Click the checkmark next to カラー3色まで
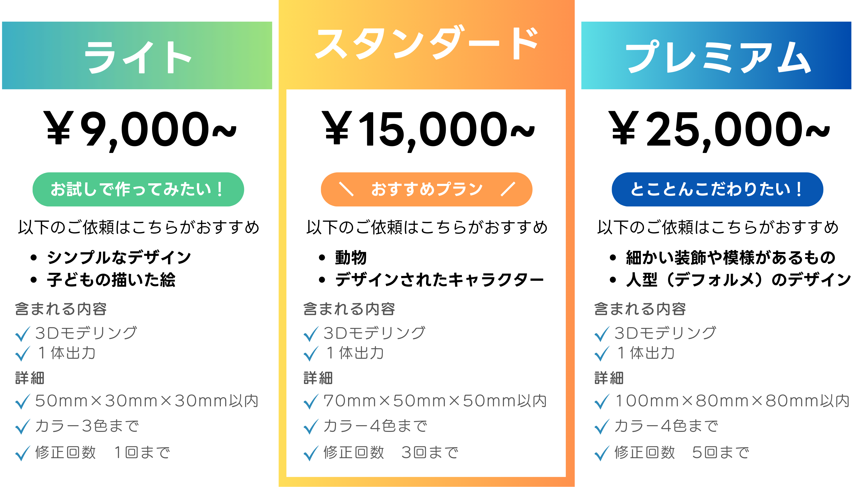Viewport: 868px width, 487px height. [23, 426]
